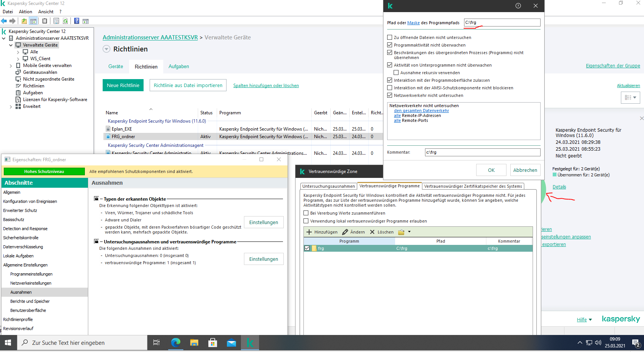Click the green Refresh page icon in toolbar
The height and width of the screenshot is (352, 644).
[66, 21]
